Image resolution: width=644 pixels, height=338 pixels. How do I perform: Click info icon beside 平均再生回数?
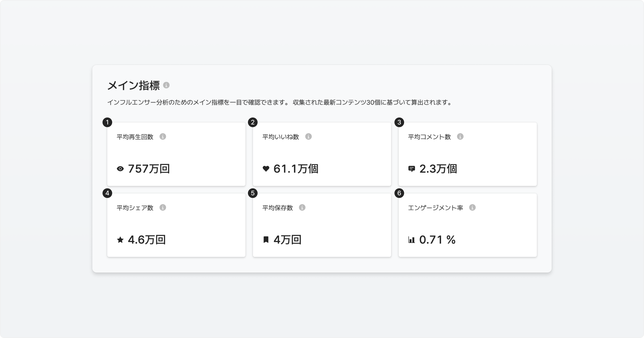point(163,137)
